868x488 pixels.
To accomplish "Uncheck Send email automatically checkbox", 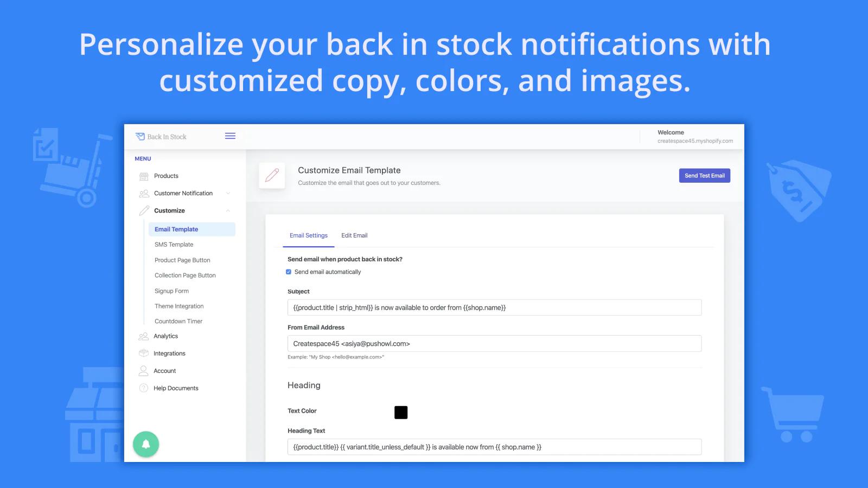I will [289, 272].
